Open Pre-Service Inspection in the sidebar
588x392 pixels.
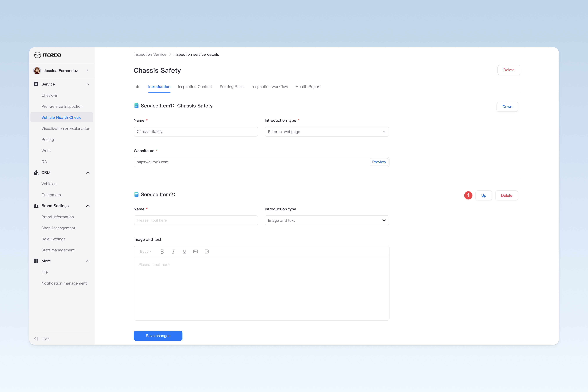click(x=62, y=106)
